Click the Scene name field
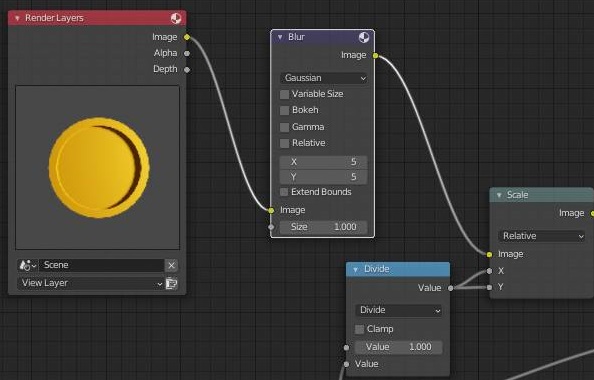The image size is (594, 380). [x=102, y=265]
